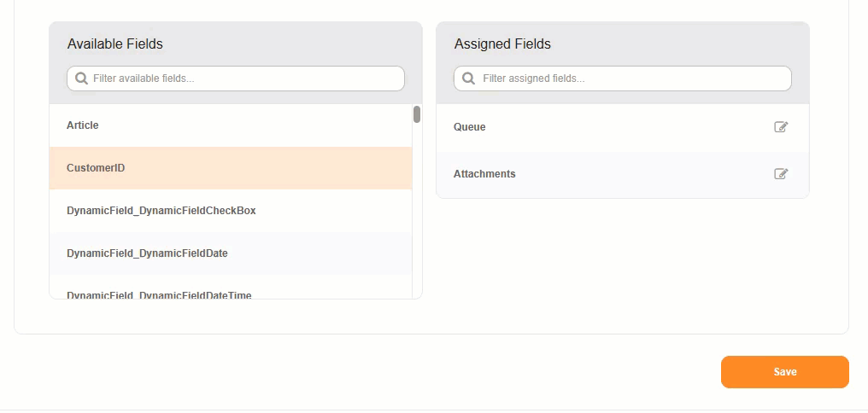Select the Queue assigned field row
868x413 pixels.
pos(598,127)
